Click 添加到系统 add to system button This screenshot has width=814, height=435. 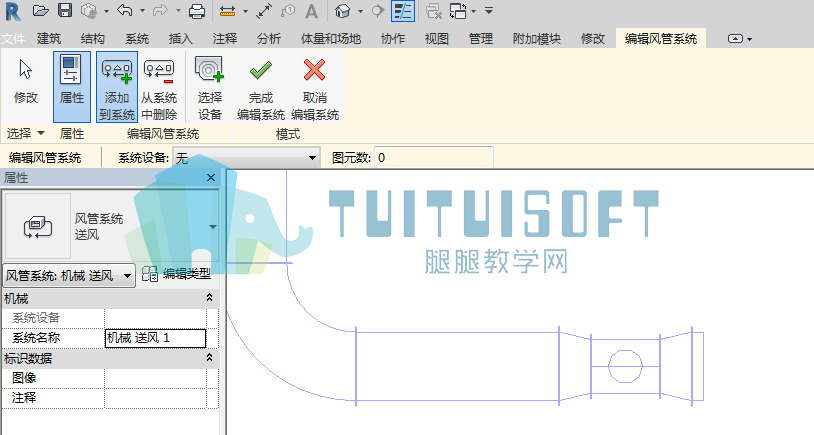coord(117,87)
